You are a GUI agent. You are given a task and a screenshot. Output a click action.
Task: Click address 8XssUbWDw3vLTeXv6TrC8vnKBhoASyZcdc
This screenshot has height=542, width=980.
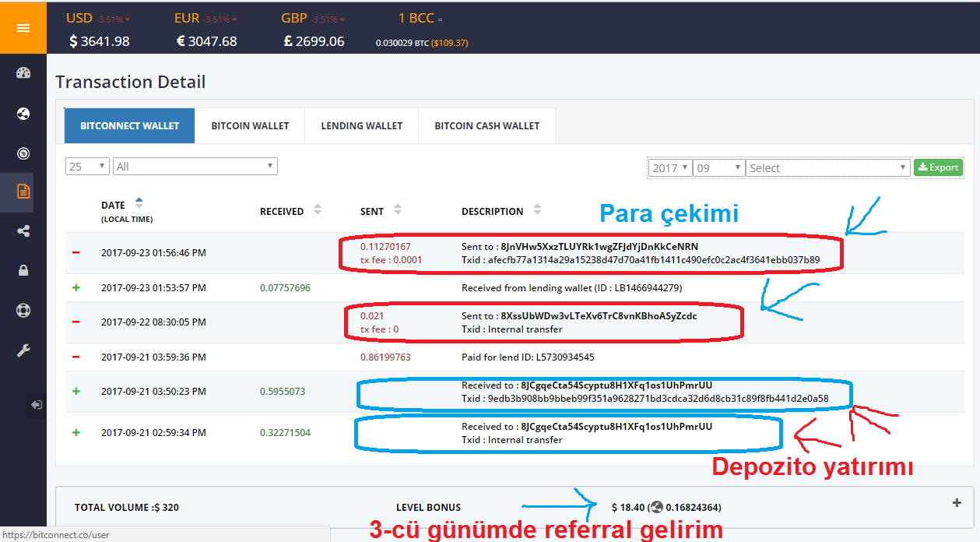coord(599,316)
